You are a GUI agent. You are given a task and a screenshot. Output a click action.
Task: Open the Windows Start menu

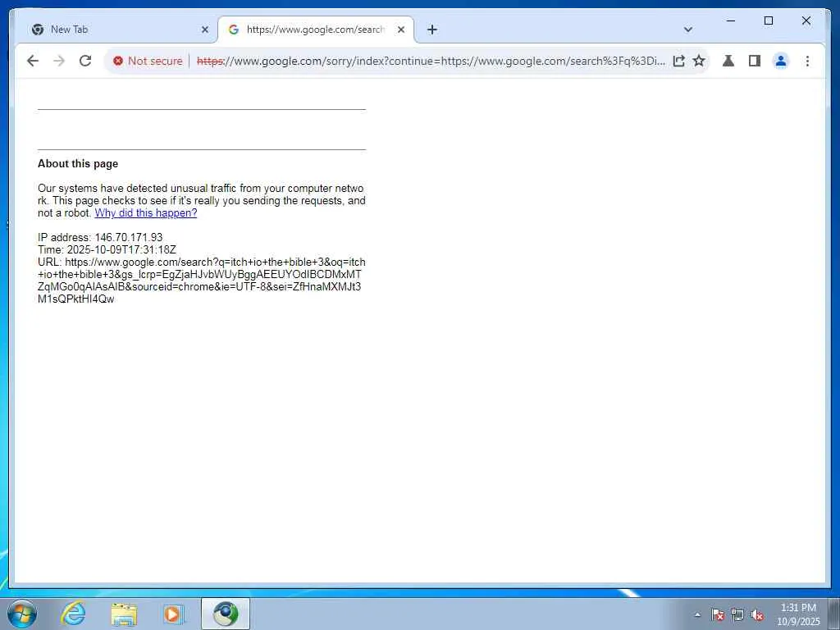tap(22, 614)
